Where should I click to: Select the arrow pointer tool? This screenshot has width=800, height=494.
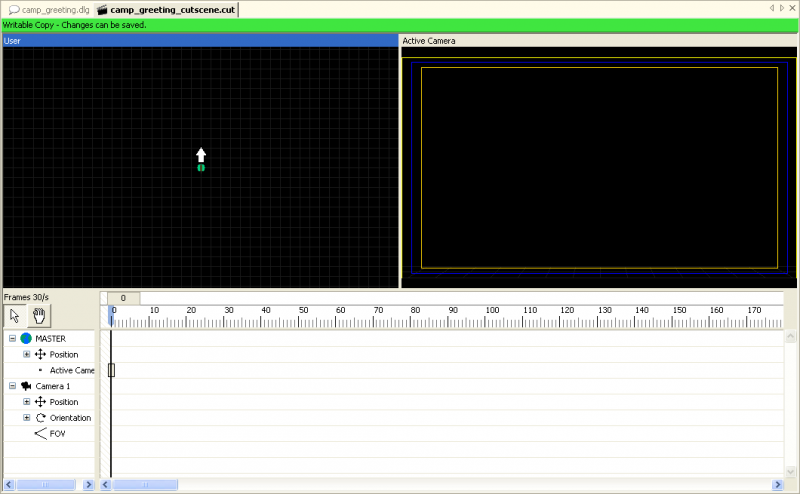[x=15, y=316]
